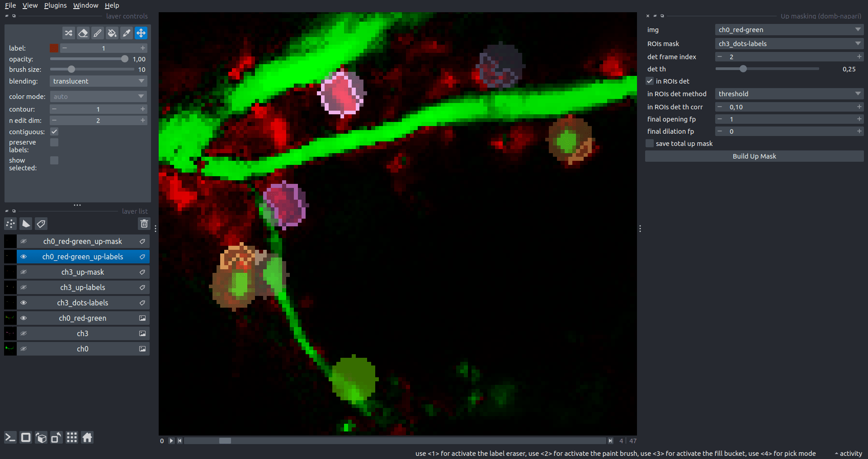
Task: Select the label eraser tool
Action: 83,33
